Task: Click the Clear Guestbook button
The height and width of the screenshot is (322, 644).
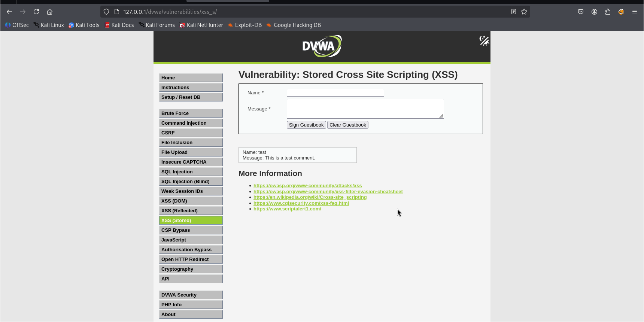Action: (348, 125)
